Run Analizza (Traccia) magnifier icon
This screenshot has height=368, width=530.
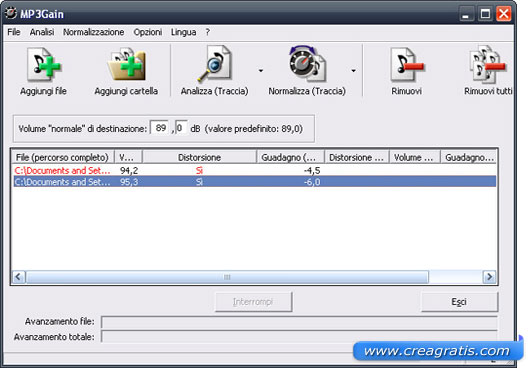point(215,64)
